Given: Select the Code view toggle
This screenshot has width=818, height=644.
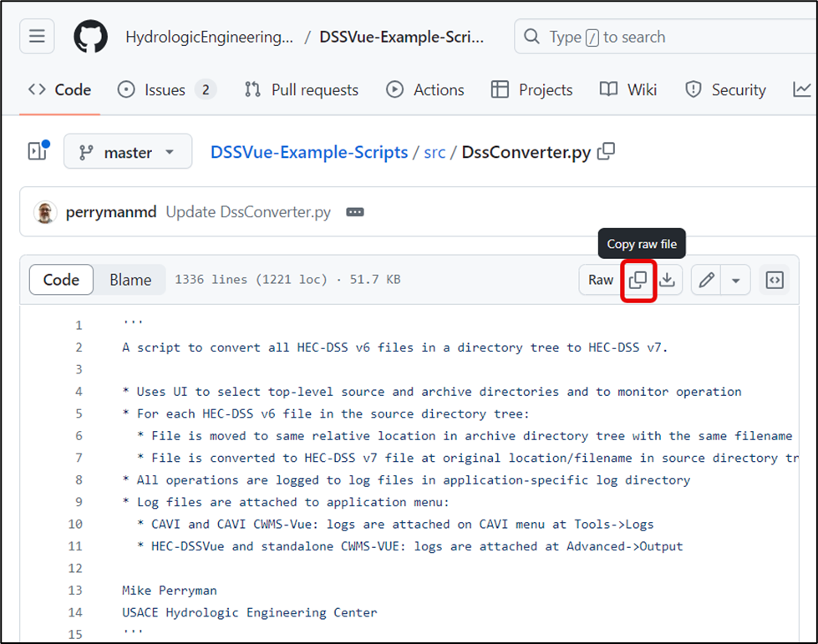Looking at the screenshot, I should pos(61,280).
